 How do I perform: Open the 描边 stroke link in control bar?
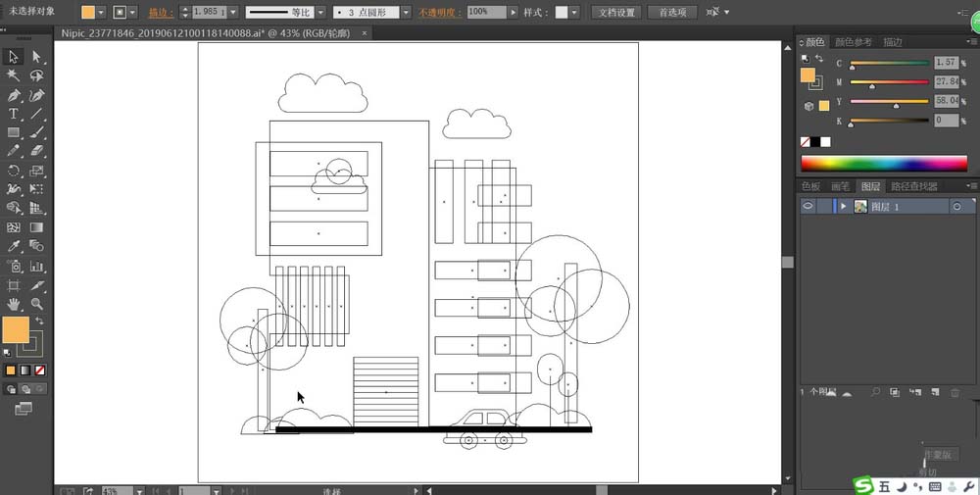(x=162, y=13)
